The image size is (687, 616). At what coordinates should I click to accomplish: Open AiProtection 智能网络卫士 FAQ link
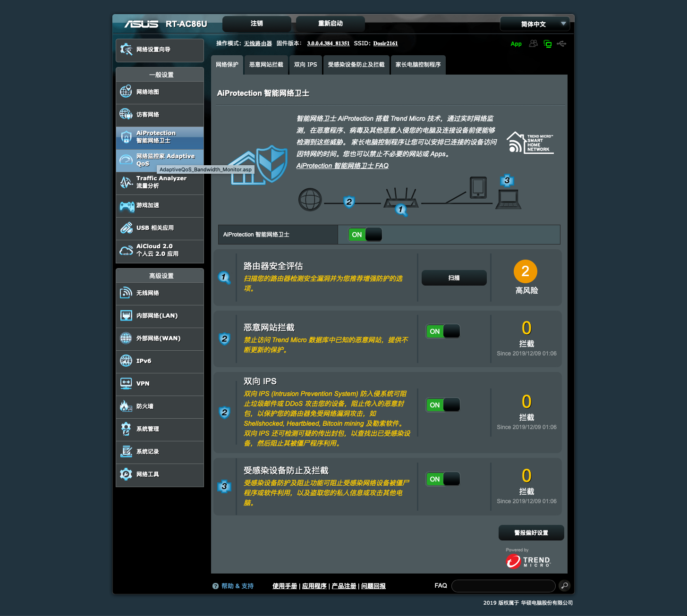pyautogui.click(x=342, y=166)
